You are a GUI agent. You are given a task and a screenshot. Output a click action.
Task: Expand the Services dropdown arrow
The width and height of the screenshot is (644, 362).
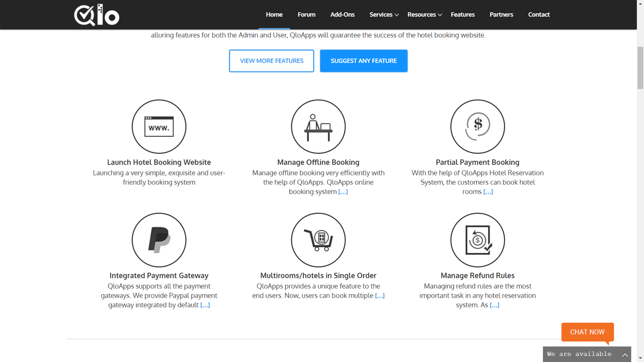click(396, 15)
